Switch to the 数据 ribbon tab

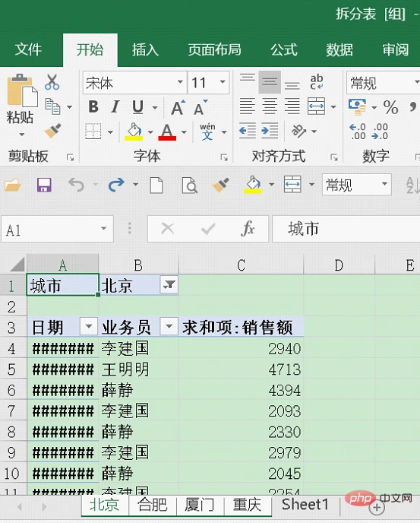pyautogui.click(x=339, y=49)
